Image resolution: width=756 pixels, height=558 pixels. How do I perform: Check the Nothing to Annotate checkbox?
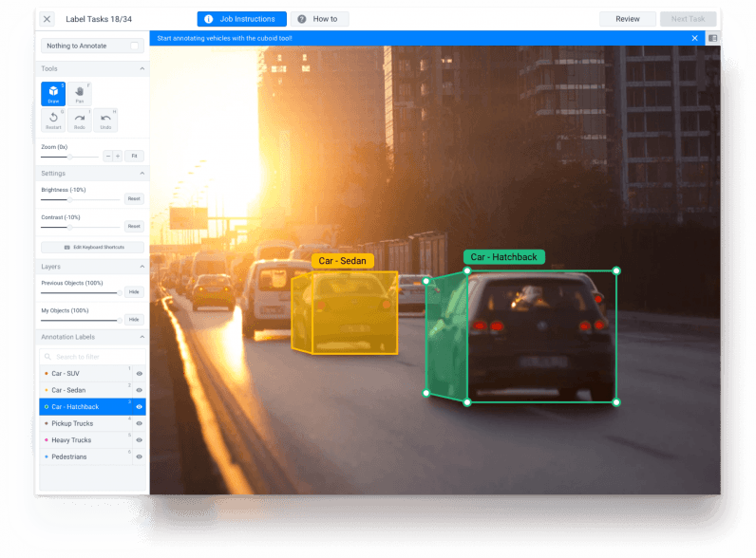[135, 46]
